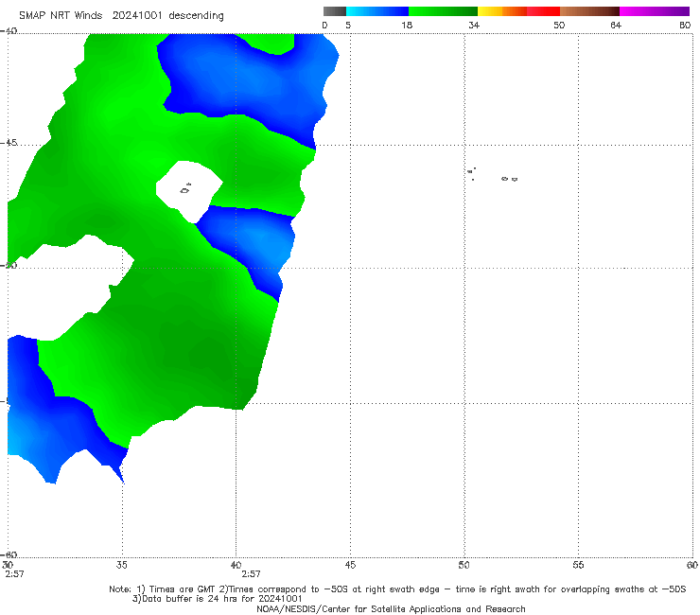Click the longitude axis label "60"
This screenshot has width=700, height=615.
point(692,565)
